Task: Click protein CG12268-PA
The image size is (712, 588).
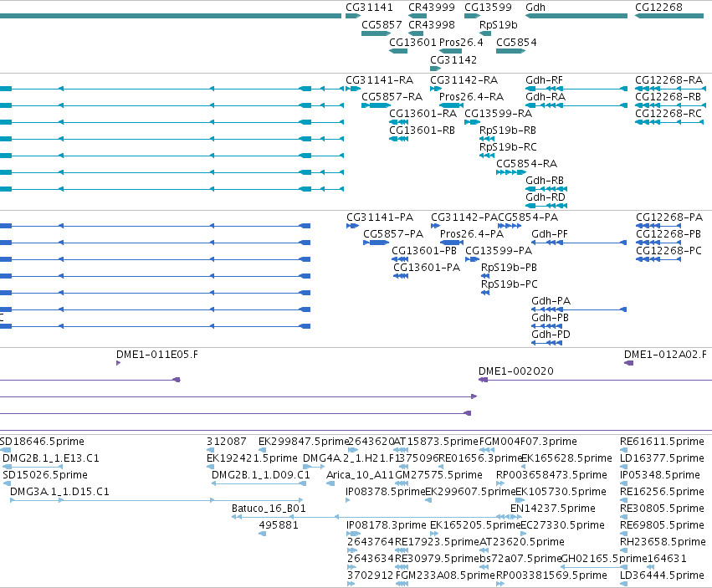Action: coord(668,217)
